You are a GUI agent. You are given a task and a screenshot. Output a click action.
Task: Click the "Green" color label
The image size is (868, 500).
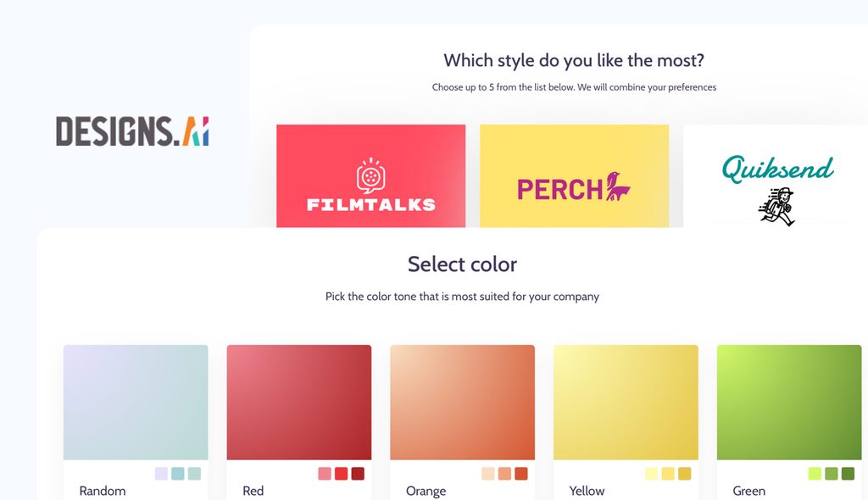tap(749, 491)
